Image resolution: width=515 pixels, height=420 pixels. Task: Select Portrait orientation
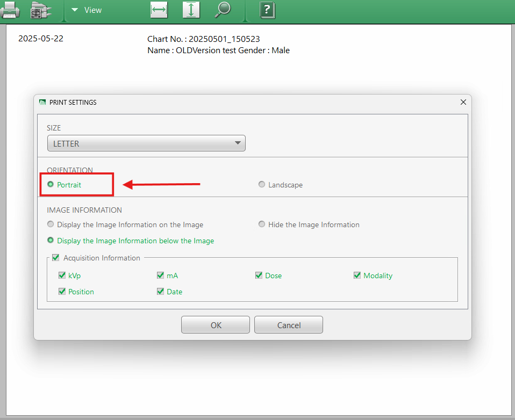tap(51, 184)
